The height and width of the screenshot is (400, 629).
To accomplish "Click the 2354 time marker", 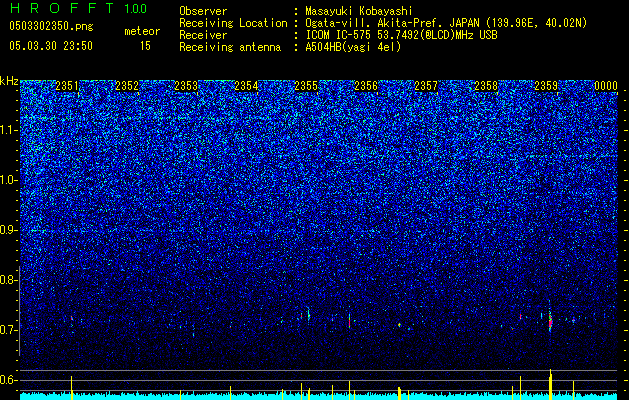I will coord(246,86).
